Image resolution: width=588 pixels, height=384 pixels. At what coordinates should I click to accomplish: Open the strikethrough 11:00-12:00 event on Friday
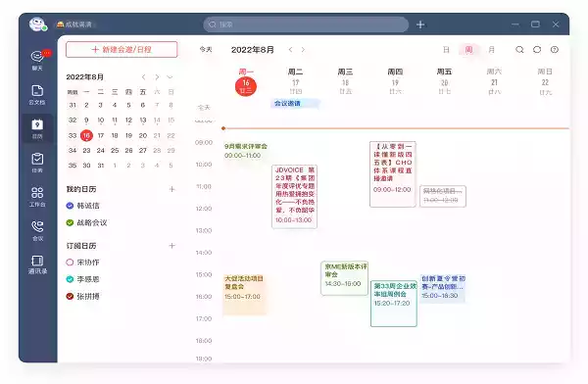(x=443, y=196)
